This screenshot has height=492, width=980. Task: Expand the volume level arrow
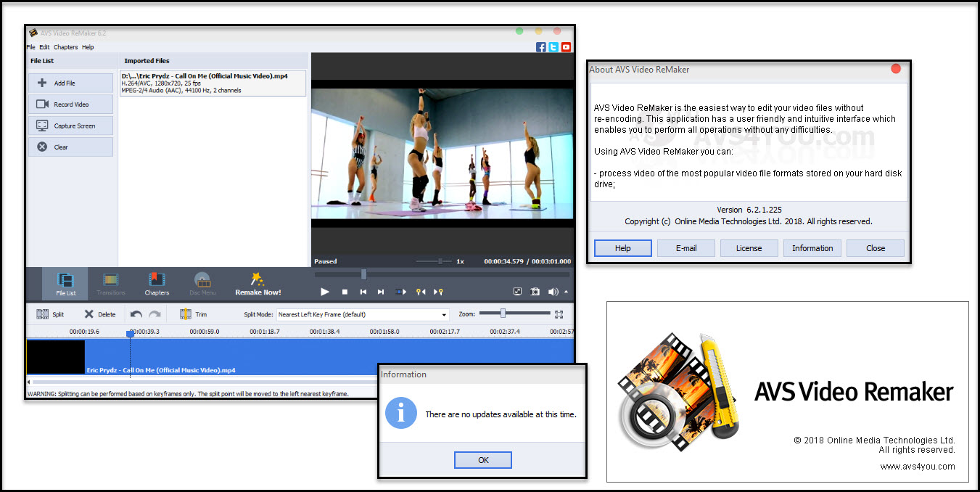(566, 292)
